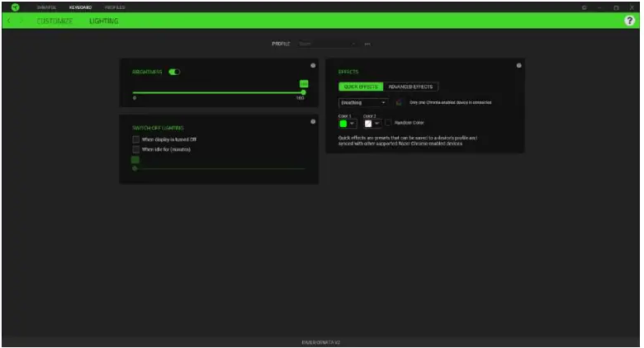The width and height of the screenshot is (644, 348).
Task: Click the Chroma sync icon beside Breathing
Action: [399, 102]
